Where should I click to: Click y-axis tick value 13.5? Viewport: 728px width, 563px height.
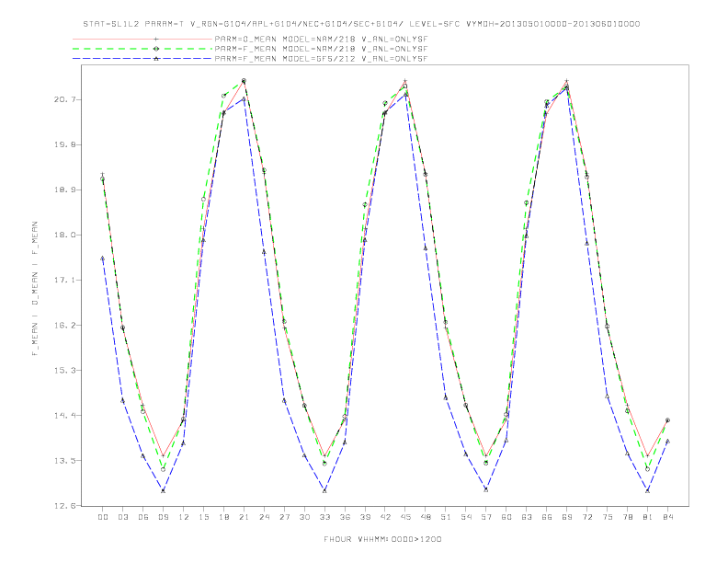pyautogui.click(x=64, y=461)
